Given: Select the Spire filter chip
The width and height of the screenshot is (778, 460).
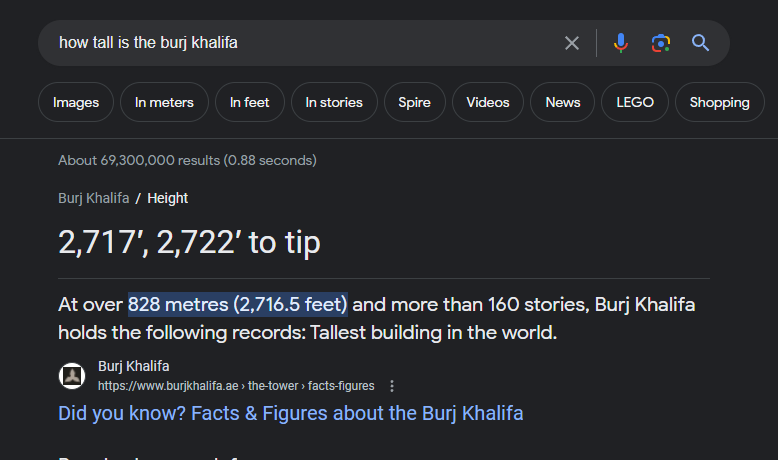Looking at the screenshot, I should pos(414,102).
